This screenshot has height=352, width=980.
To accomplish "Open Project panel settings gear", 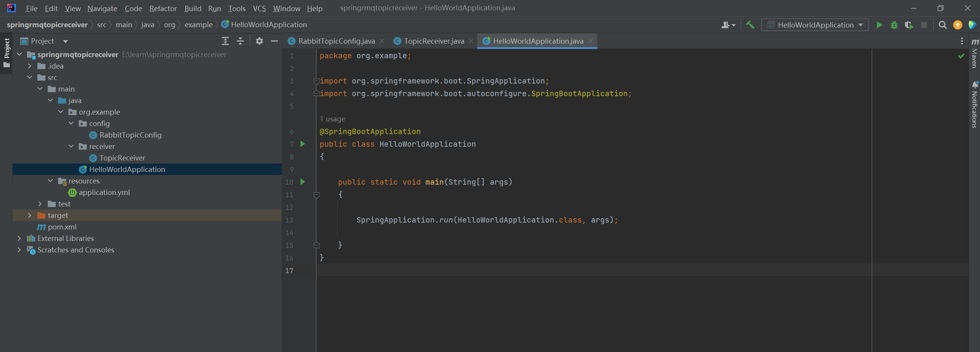I will pyautogui.click(x=259, y=41).
